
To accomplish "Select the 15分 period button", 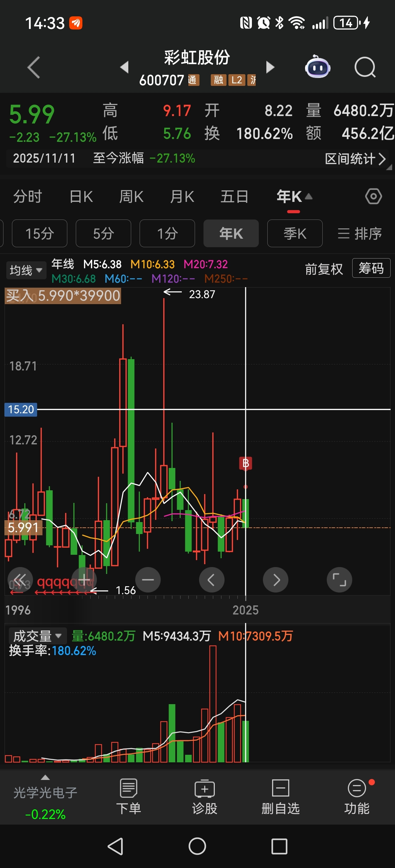I will pyautogui.click(x=39, y=233).
